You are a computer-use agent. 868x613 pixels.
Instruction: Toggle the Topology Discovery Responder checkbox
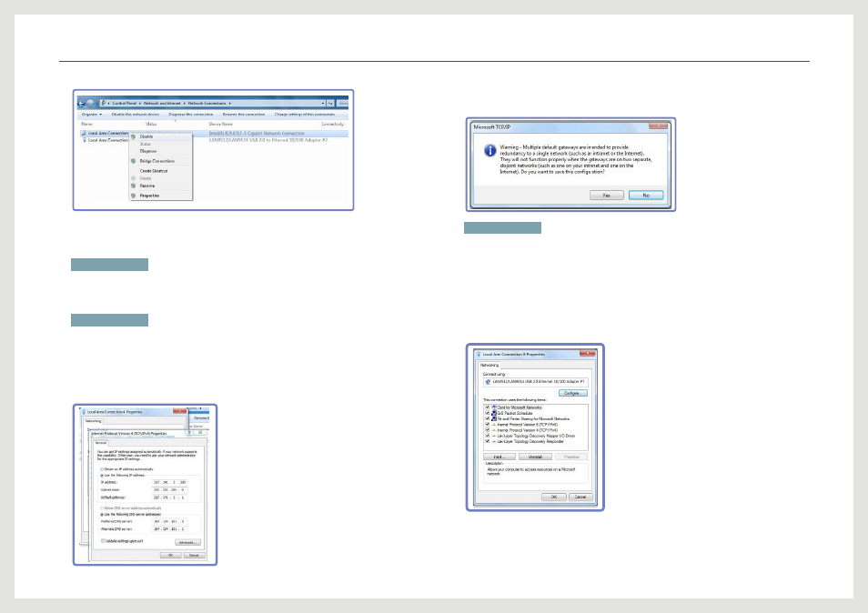click(487, 441)
